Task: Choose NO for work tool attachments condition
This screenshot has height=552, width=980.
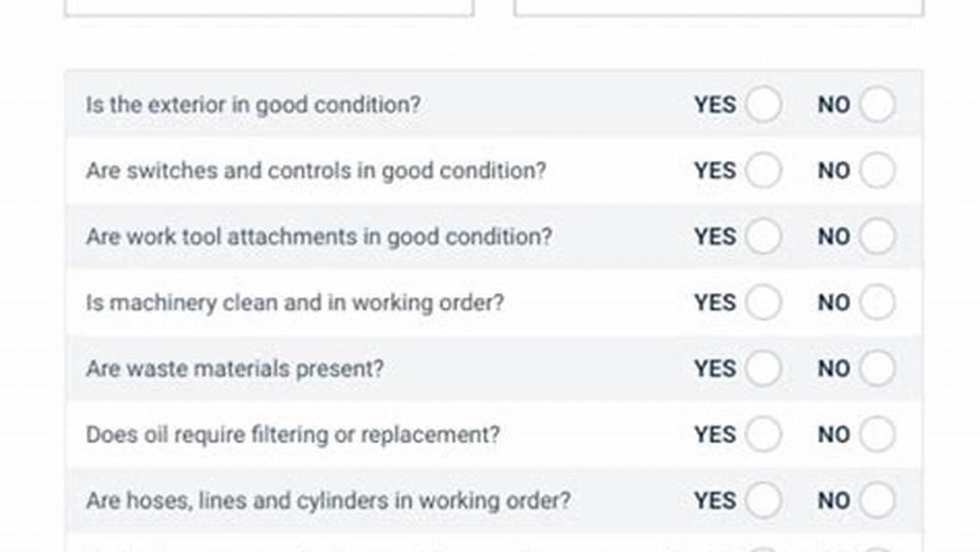Action: coord(877,237)
